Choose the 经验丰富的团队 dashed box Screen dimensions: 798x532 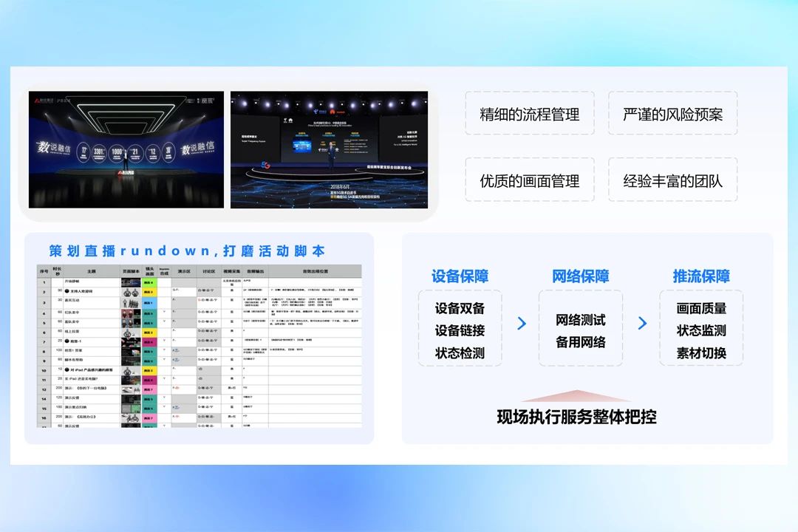click(x=672, y=181)
